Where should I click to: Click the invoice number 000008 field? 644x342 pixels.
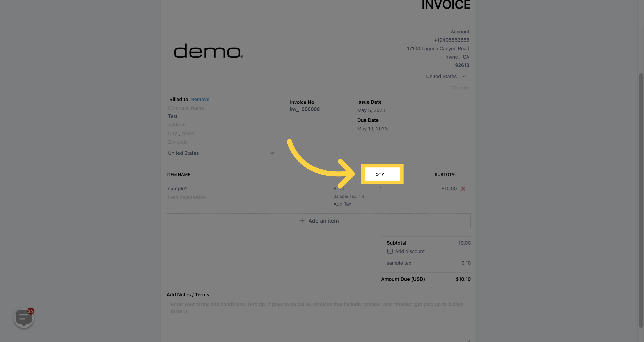310,109
